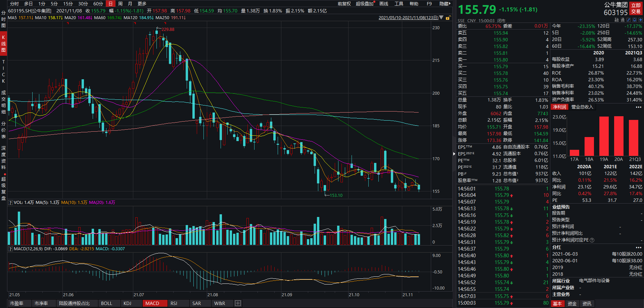Click the 153.10 low price marker
Image resolution: width=644 pixels, height=308 pixels.
tap(336, 195)
